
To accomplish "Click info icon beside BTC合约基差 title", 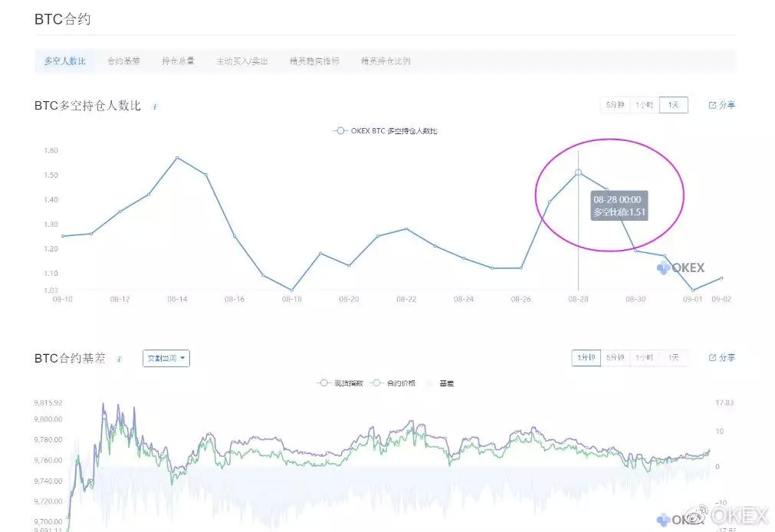I will pyautogui.click(x=119, y=359).
